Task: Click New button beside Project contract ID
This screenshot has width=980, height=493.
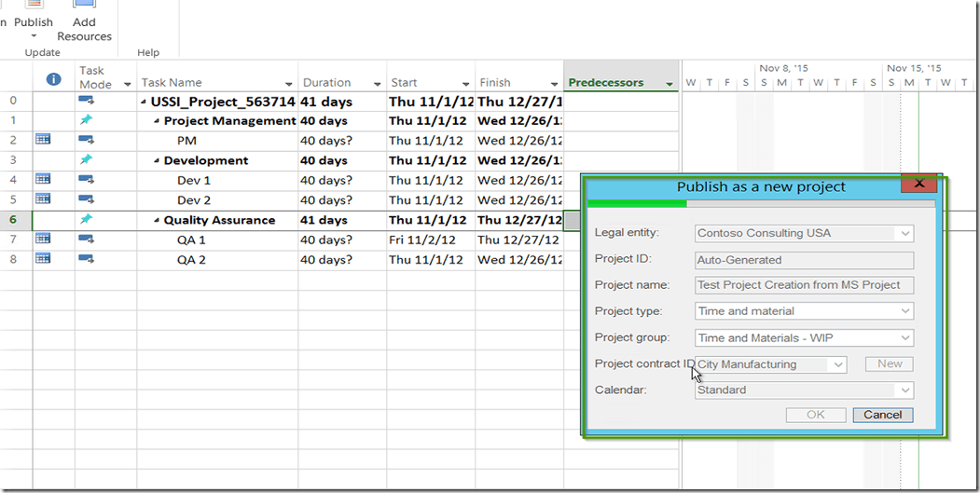Action: (x=889, y=364)
